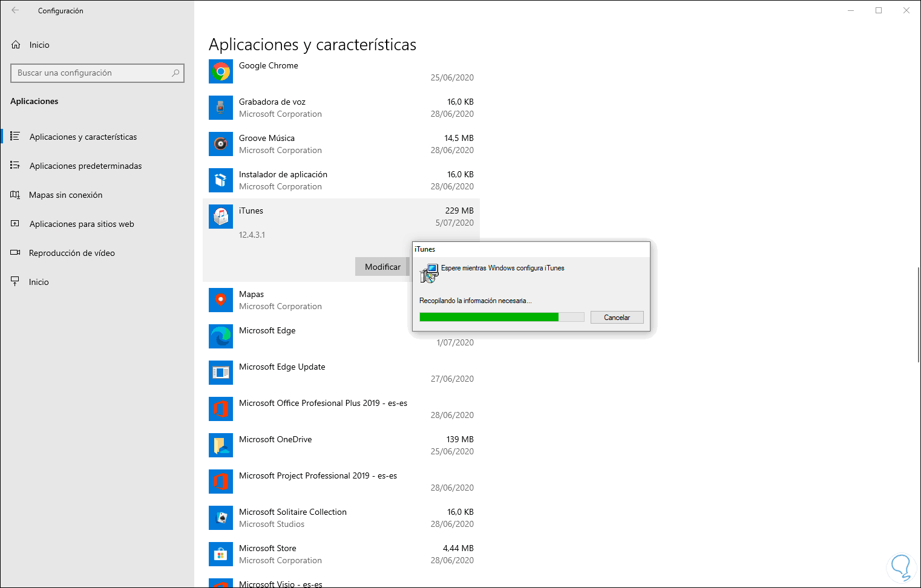Open Aplicaciones predeterminadas in the sidebar
The height and width of the screenshot is (588, 921).
coord(97,166)
